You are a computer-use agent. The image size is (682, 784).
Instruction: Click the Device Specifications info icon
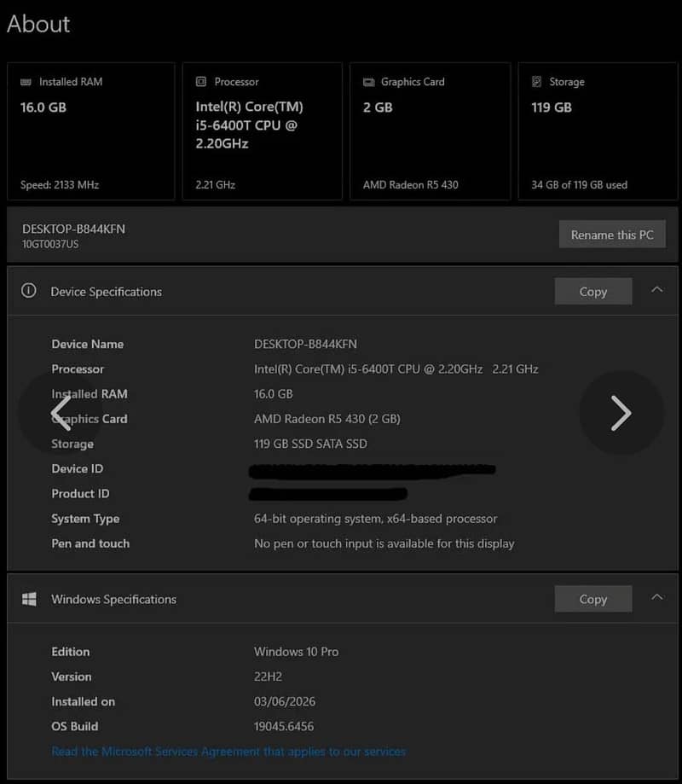(28, 291)
